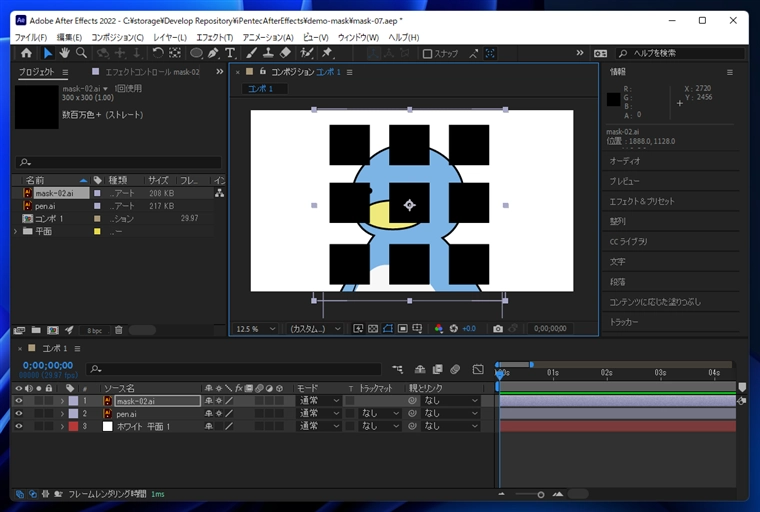The width and height of the screenshot is (760, 512).
Task: Select the Type tool
Action: pyautogui.click(x=230, y=53)
